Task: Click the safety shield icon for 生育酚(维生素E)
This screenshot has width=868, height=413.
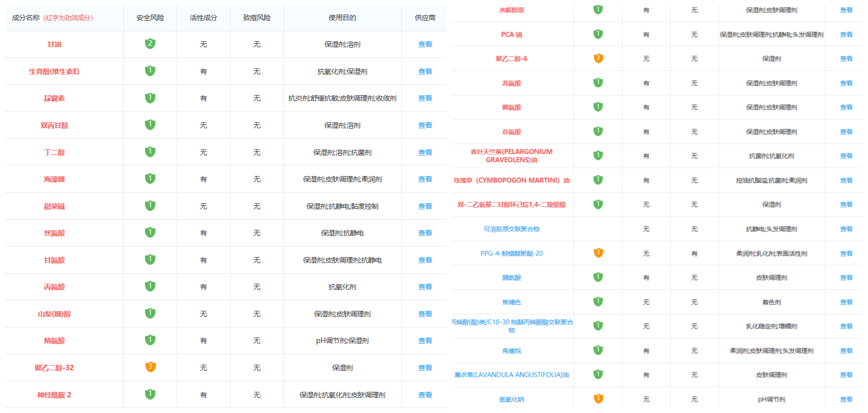Action: tap(150, 71)
